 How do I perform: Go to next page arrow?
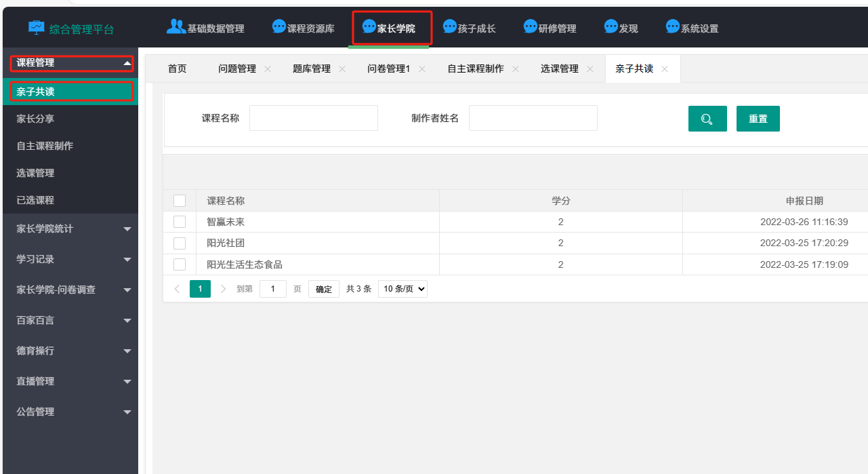(x=224, y=289)
